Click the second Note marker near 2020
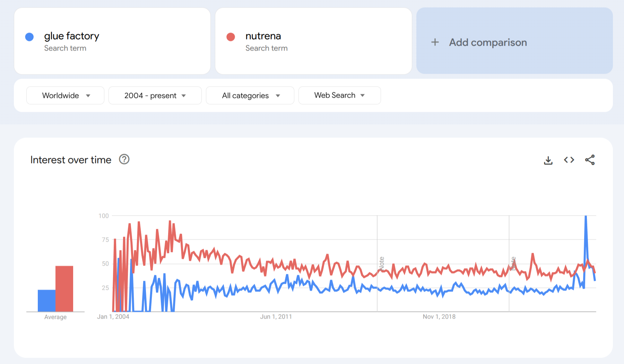The width and height of the screenshot is (624, 364). click(513, 263)
